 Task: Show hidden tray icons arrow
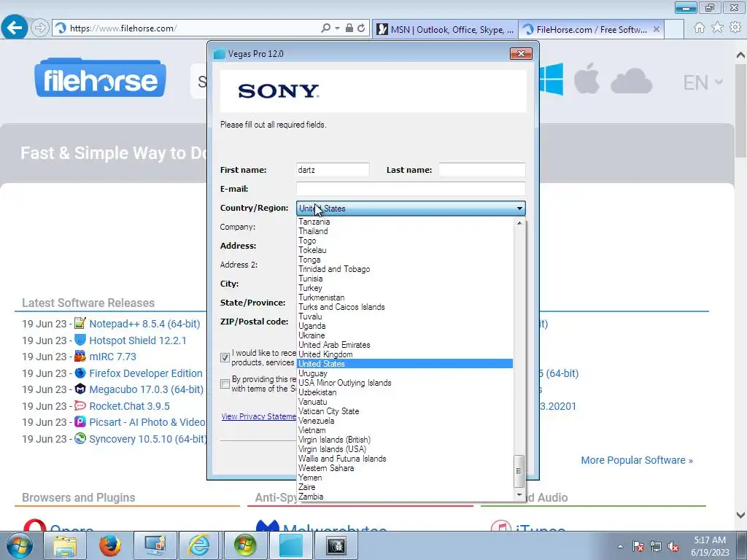click(x=620, y=546)
